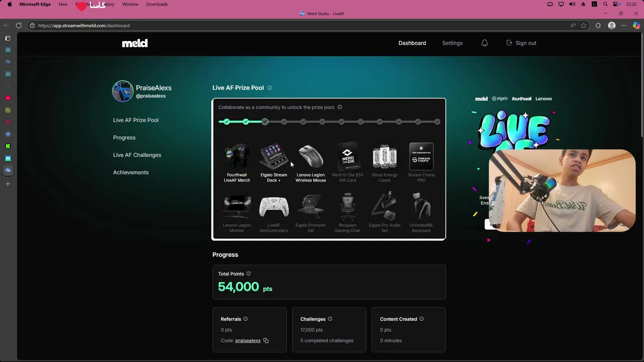This screenshot has height=362, width=644.
Task: Click the Read aloud icon in address bar
Action: (x=573, y=25)
